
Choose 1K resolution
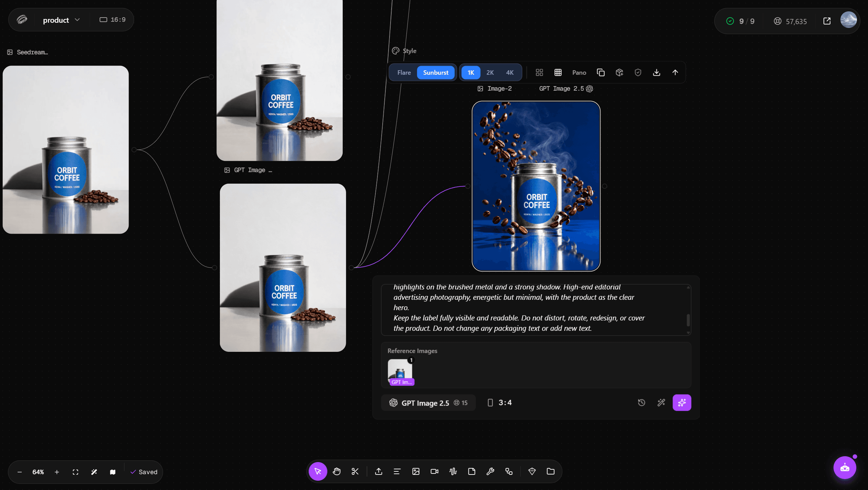point(471,72)
